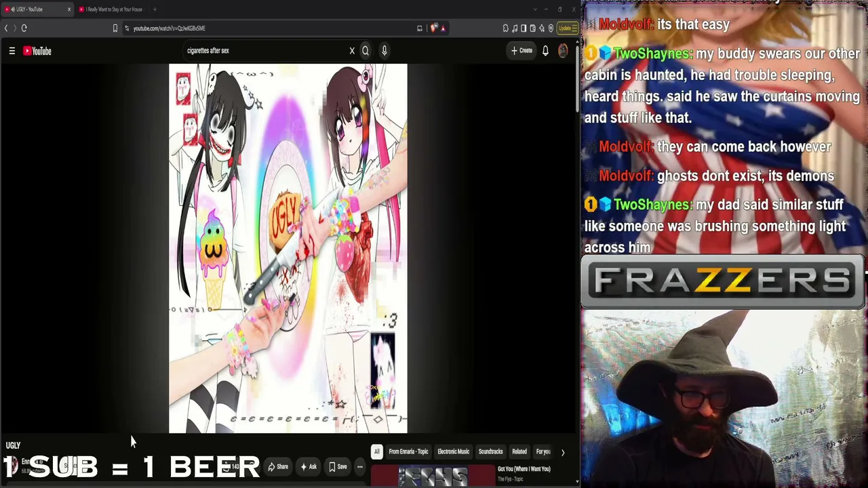Expand the browser tab search chevron
This screenshot has height=488, width=868.
(x=535, y=9)
